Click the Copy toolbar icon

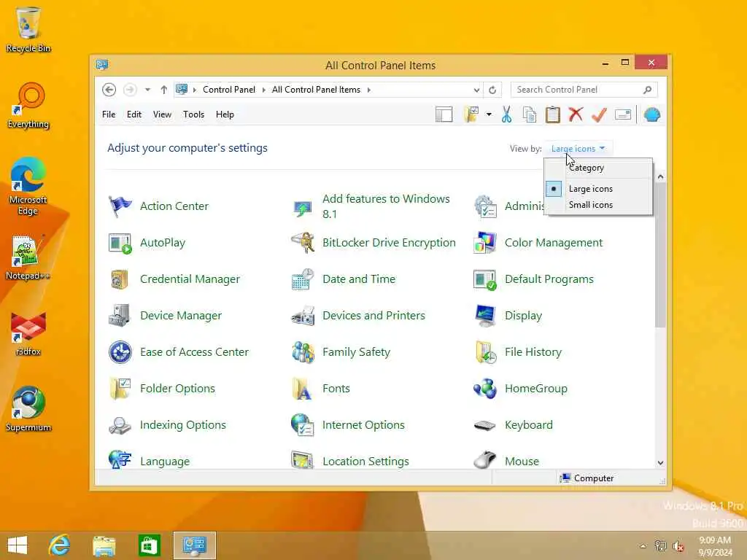click(530, 114)
